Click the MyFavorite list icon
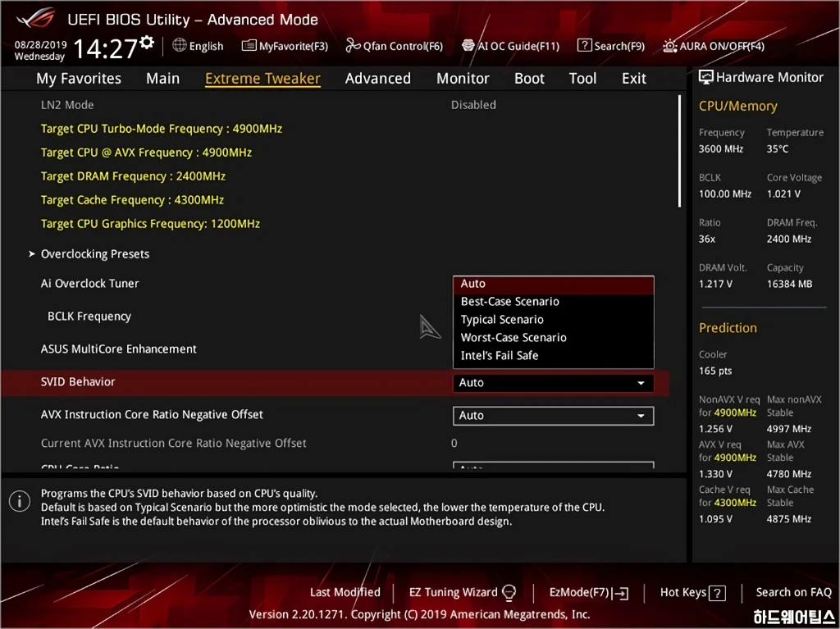Viewport: 840px width, 629px height. point(249,46)
